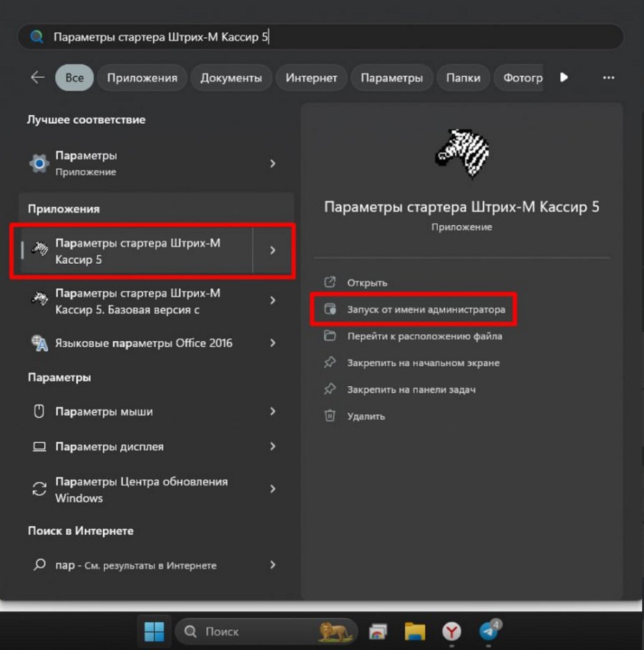Click the three-dots more options icon
The image size is (644, 650).
tap(608, 77)
